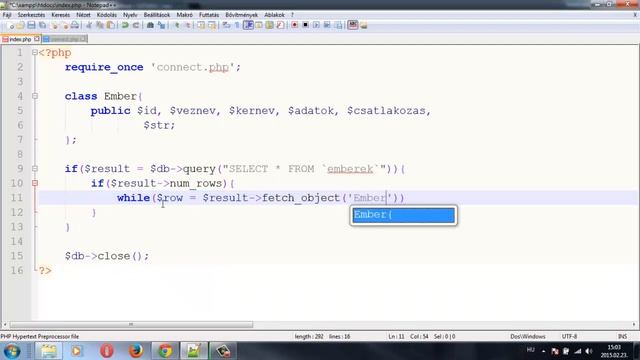The width and height of the screenshot is (640, 360).
Task: Open the Replace dialog from the toolbar
Action: pyautogui.click(x=162, y=25)
